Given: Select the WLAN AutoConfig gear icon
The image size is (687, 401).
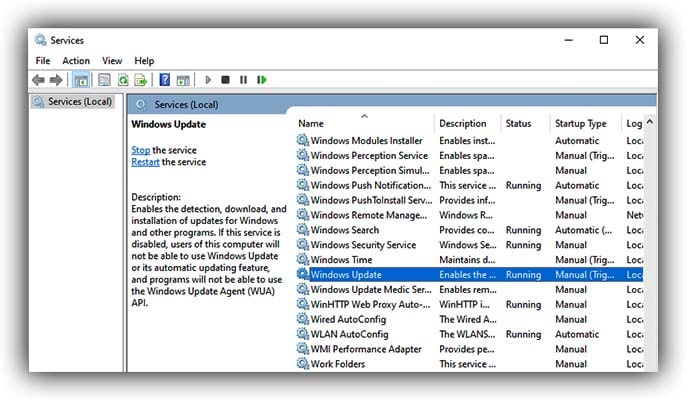Looking at the screenshot, I should pos(302,334).
